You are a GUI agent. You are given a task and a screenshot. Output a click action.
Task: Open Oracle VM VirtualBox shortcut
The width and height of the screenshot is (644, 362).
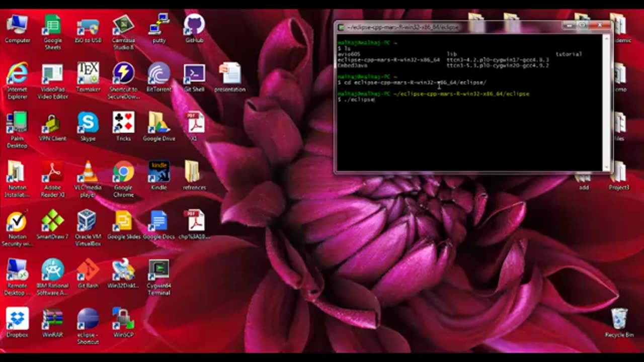[88, 228]
